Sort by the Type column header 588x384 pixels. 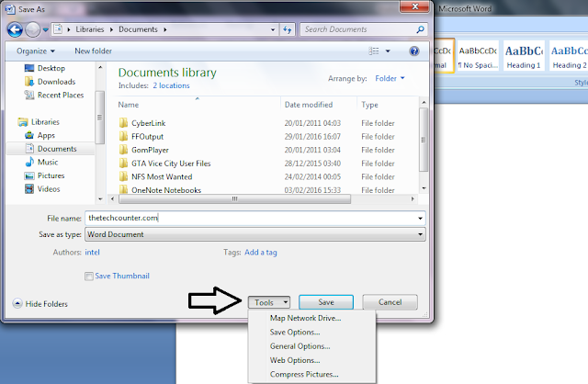[x=369, y=105]
